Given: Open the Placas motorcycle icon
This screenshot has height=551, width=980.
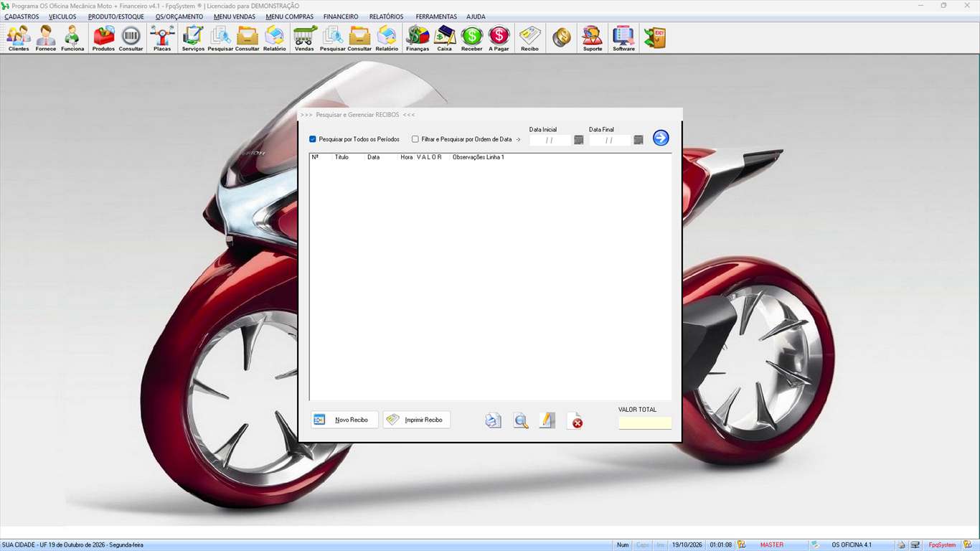Looking at the screenshot, I should coord(162,39).
